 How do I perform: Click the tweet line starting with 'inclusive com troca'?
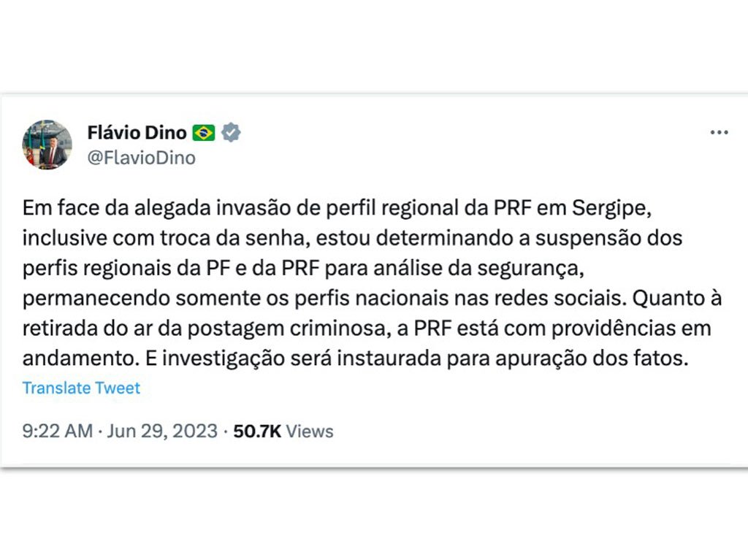coord(352,238)
